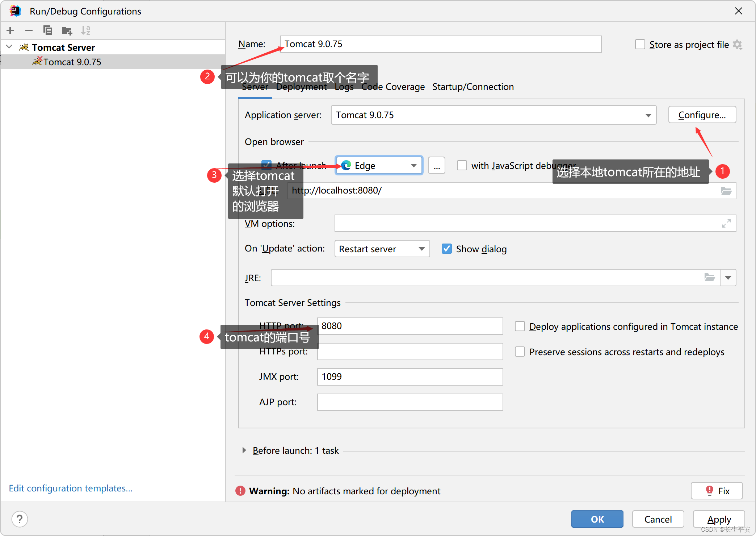Click the Cancel button
The height and width of the screenshot is (536, 756).
tap(658, 519)
